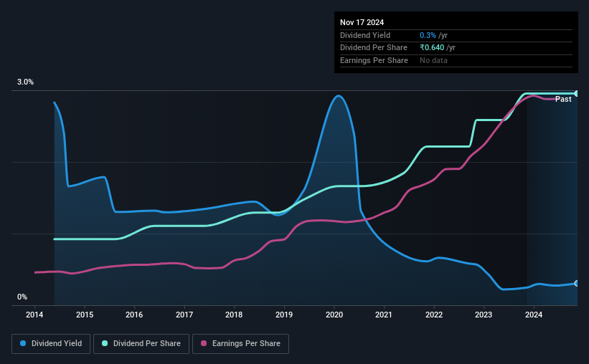This screenshot has width=589, height=364.
Task: Click the ₹0.640 Dividend Per Share value
Action: point(432,48)
